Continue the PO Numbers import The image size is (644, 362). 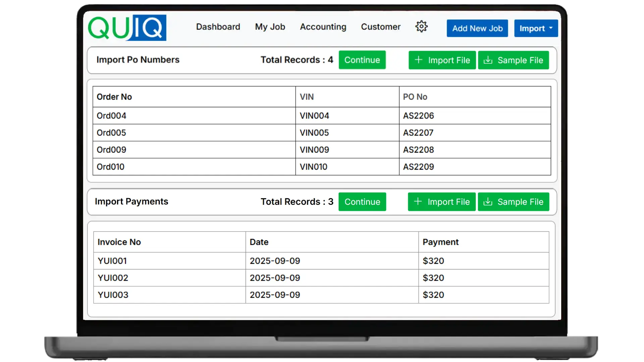(x=362, y=60)
